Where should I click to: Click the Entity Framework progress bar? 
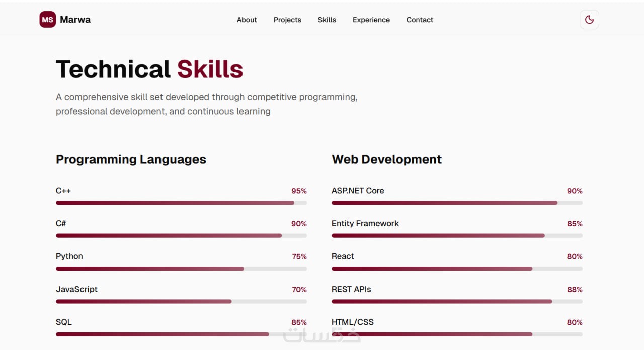click(457, 235)
